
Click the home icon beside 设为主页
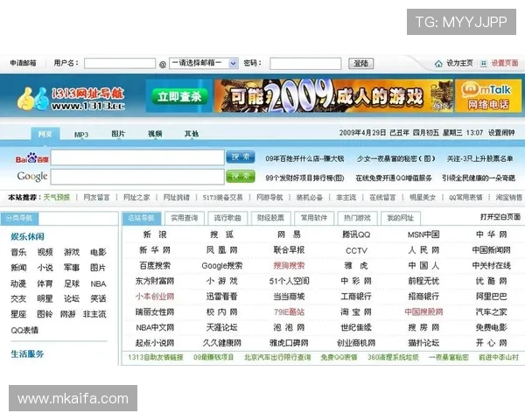[438, 63]
